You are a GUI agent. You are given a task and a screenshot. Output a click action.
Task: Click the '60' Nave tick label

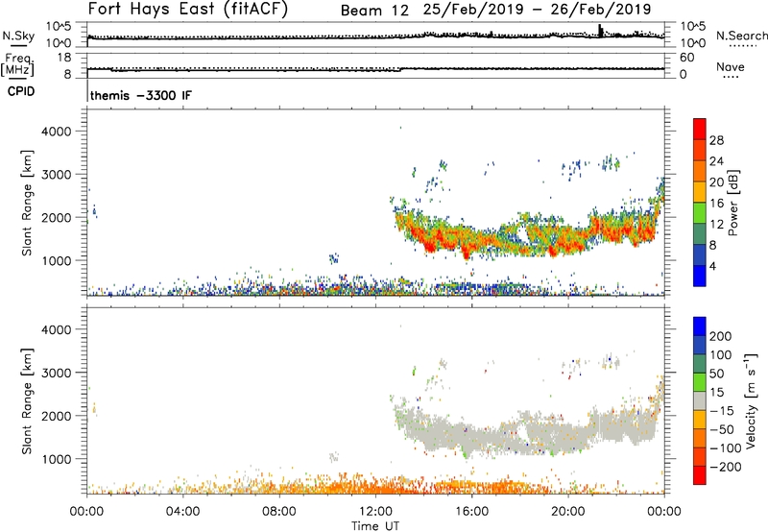coord(686,58)
